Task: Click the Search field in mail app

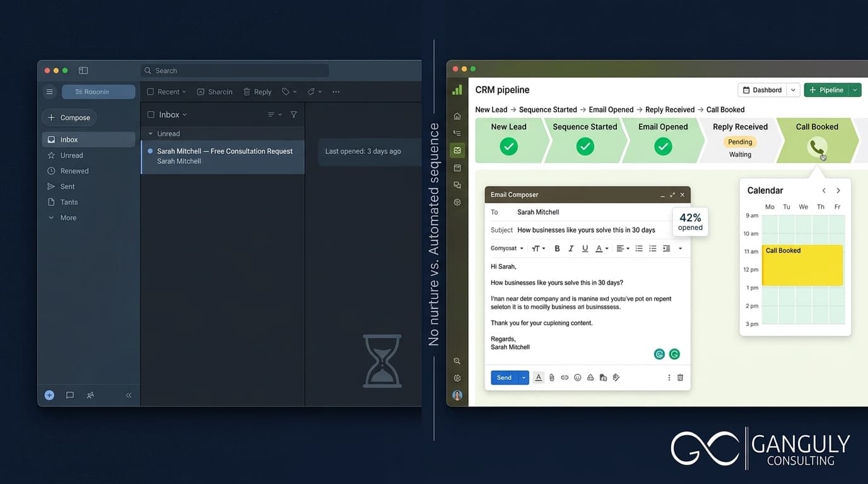Action: tap(235, 71)
